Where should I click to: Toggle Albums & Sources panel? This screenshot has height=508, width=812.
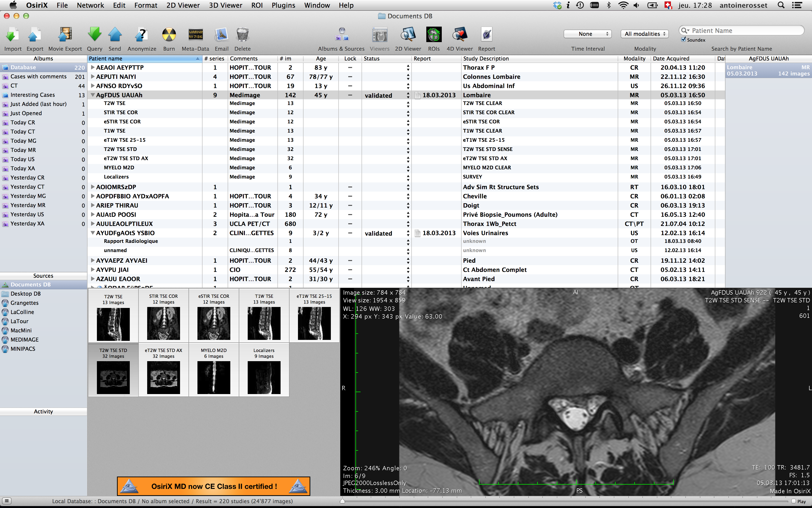coord(341,35)
